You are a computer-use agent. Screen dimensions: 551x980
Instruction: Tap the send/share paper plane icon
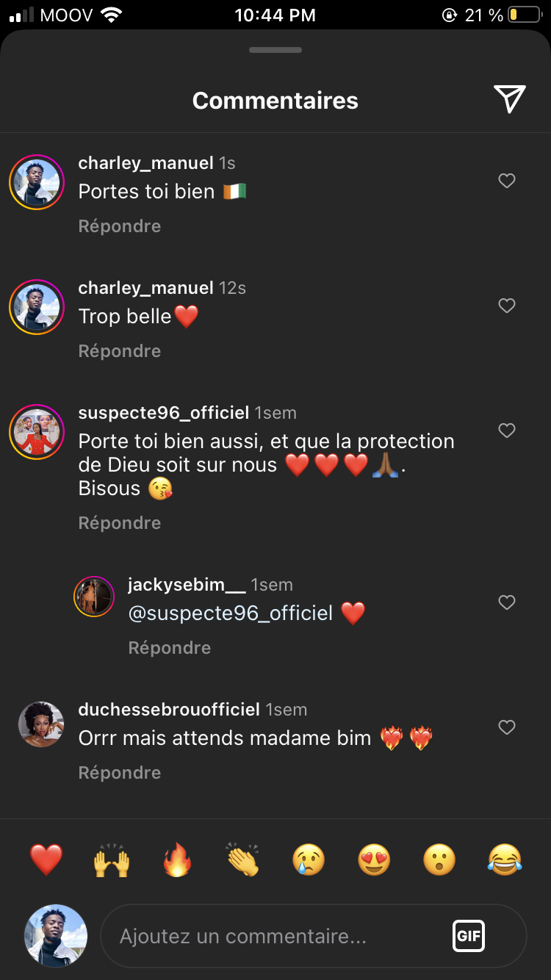coord(509,99)
